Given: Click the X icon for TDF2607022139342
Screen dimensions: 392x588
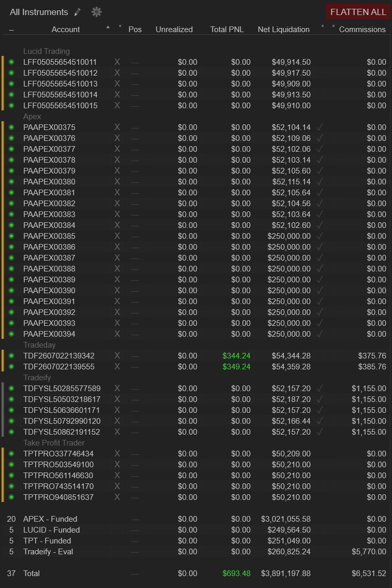Looking at the screenshot, I should click(118, 355).
